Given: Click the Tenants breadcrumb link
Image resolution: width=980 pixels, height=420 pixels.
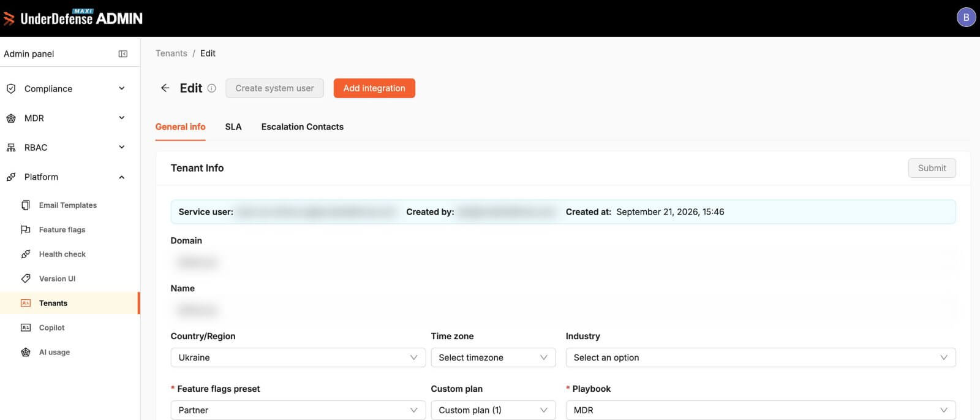Looking at the screenshot, I should point(171,53).
